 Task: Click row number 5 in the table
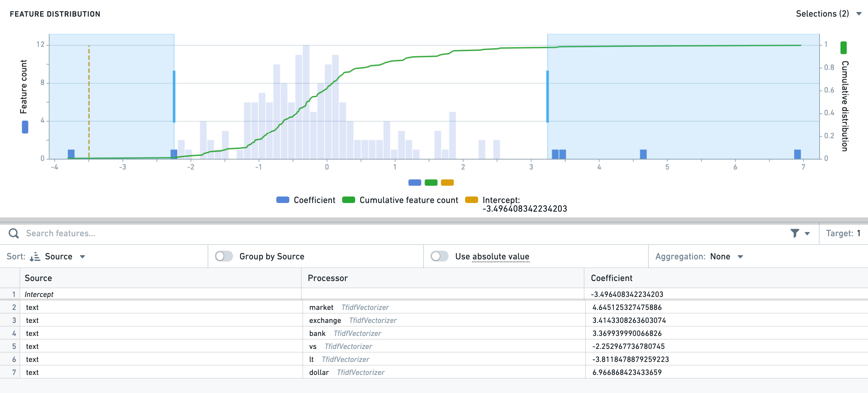point(14,346)
